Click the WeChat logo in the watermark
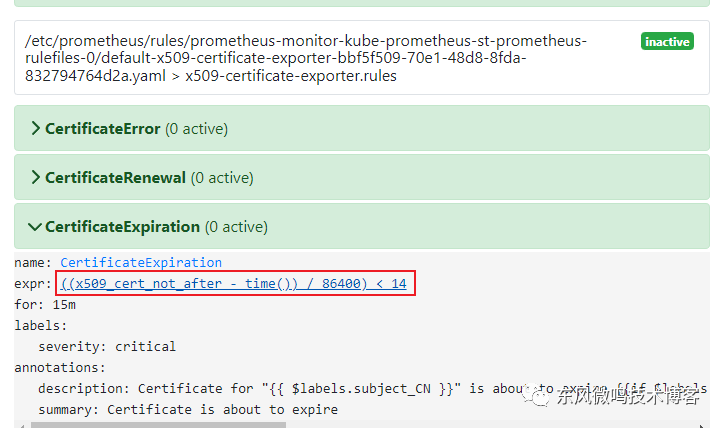Image resolution: width=723 pixels, height=428 pixels. (x=541, y=398)
